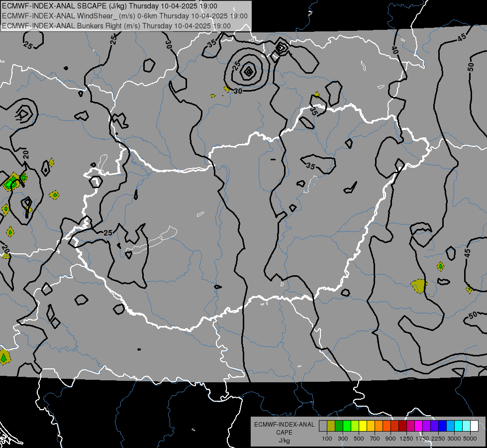
Task: Click the 3000 legend value
Action: click(x=454, y=439)
